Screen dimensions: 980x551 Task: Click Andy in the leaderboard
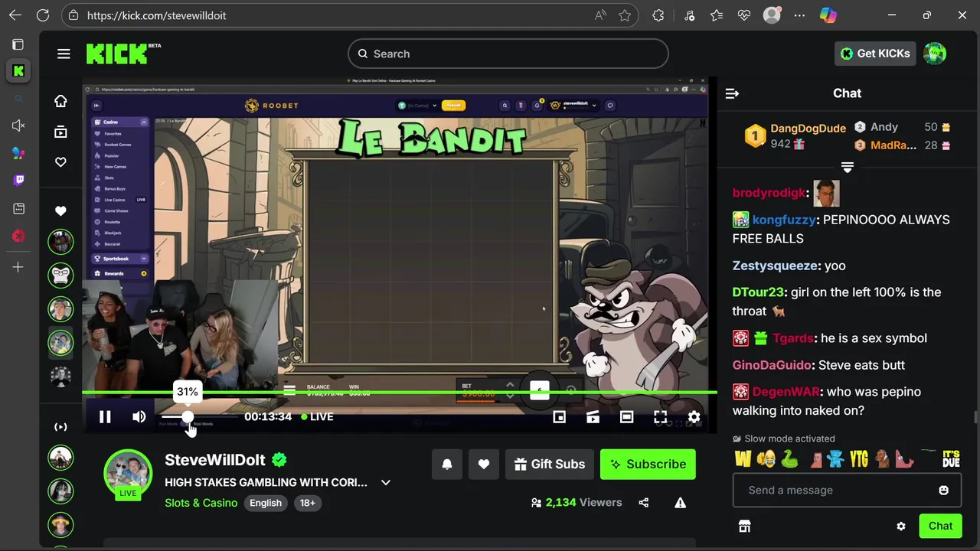pos(884,127)
